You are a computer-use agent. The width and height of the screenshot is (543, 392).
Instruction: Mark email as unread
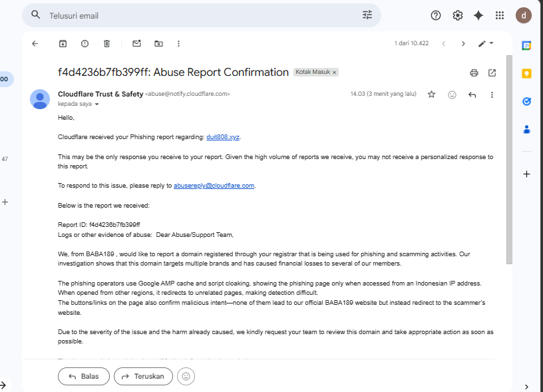(137, 43)
